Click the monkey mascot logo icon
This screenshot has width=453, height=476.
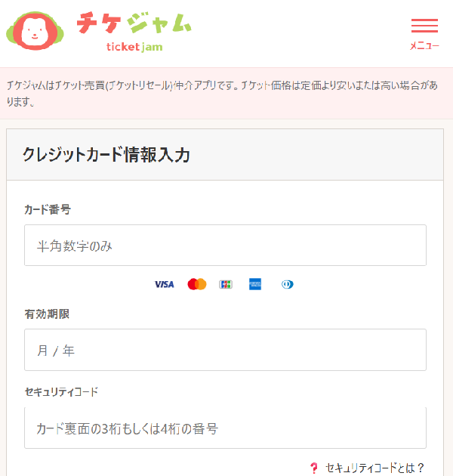[35, 31]
